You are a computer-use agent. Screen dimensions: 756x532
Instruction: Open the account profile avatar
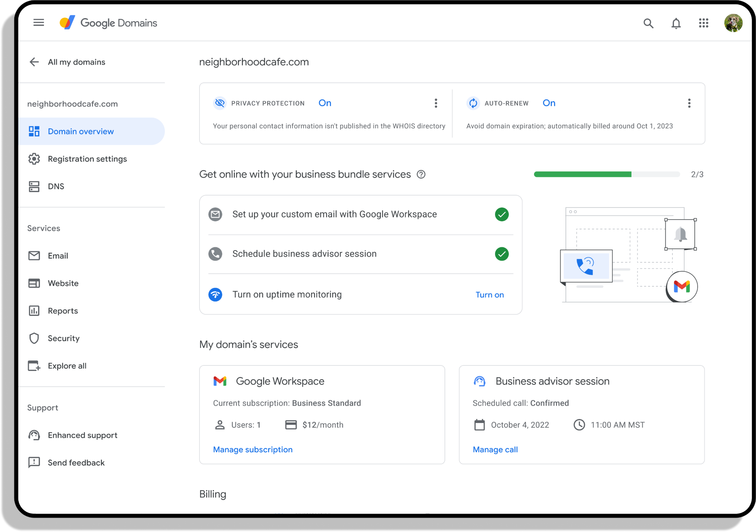coord(733,23)
